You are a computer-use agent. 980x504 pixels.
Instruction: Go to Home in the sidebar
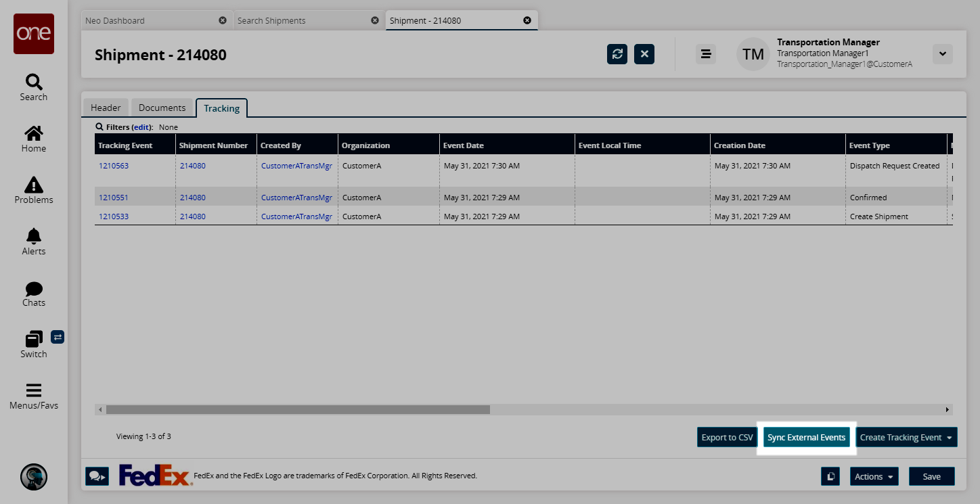34,139
